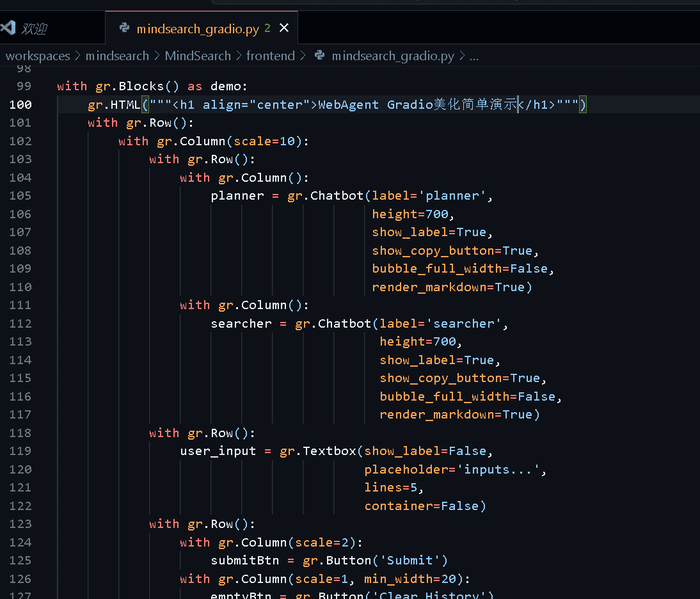
Task: Click 'gr.Blocks()' on line 99
Action: pos(138,86)
